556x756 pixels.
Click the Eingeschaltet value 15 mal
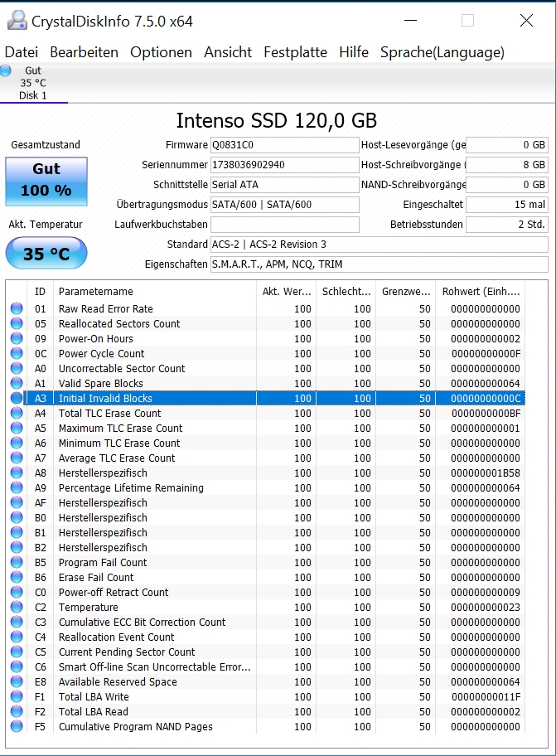[507, 205]
